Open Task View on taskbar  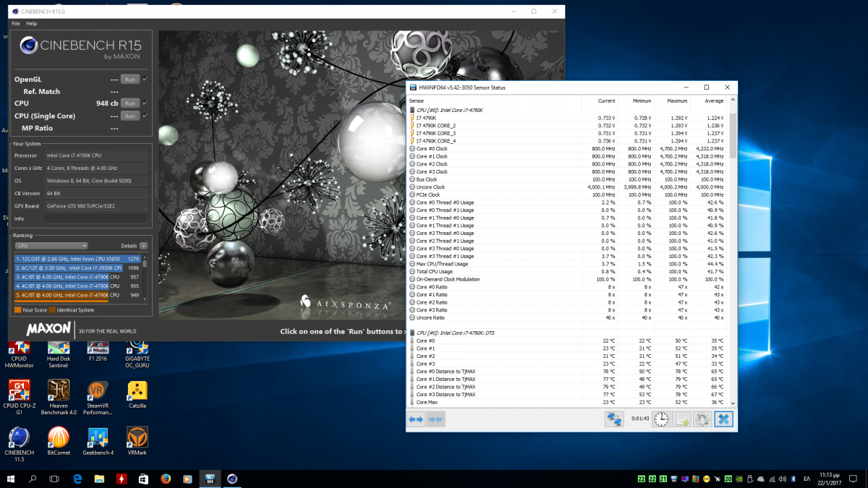[54, 479]
